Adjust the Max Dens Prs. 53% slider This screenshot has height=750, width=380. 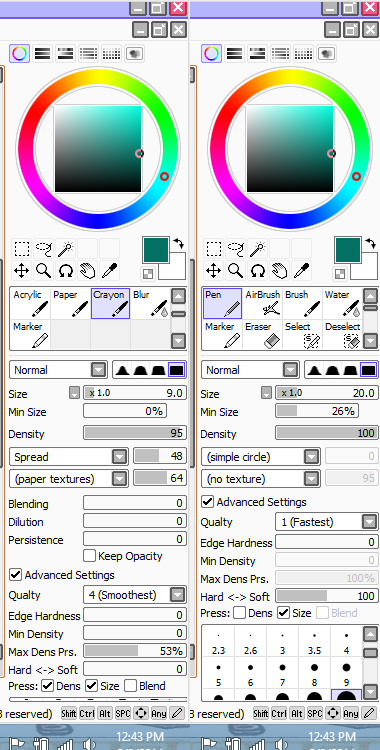click(x=135, y=651)
